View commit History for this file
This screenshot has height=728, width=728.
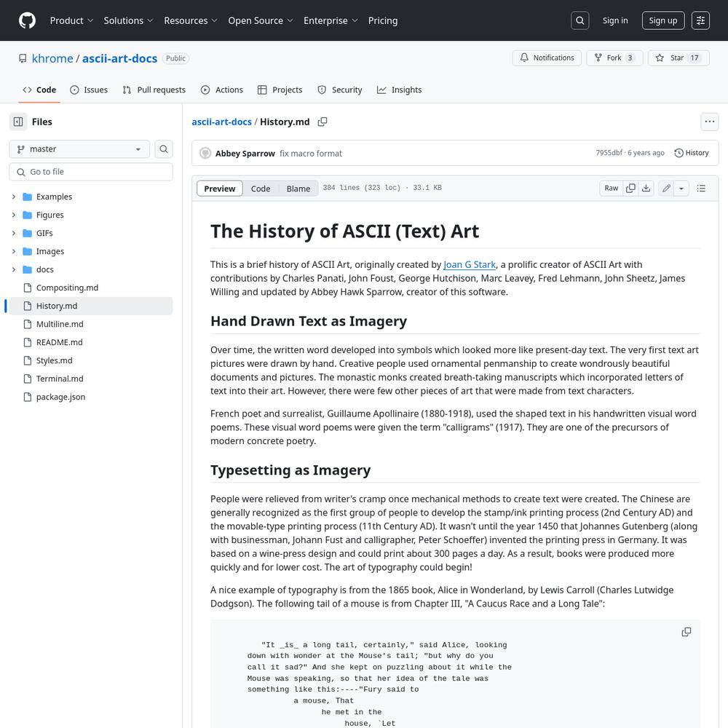(x=692, y=153)
